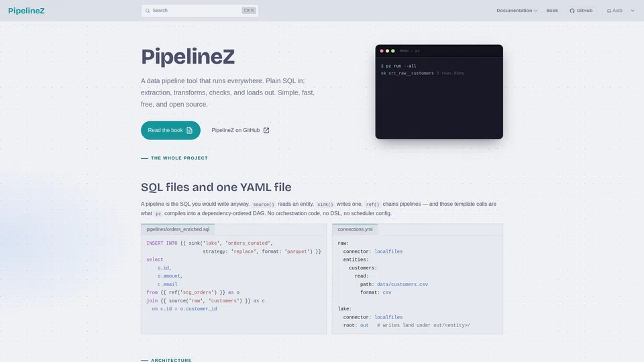Click the 'demo — pz' terminal title
The image size is (644, 362).
point(409,51)
